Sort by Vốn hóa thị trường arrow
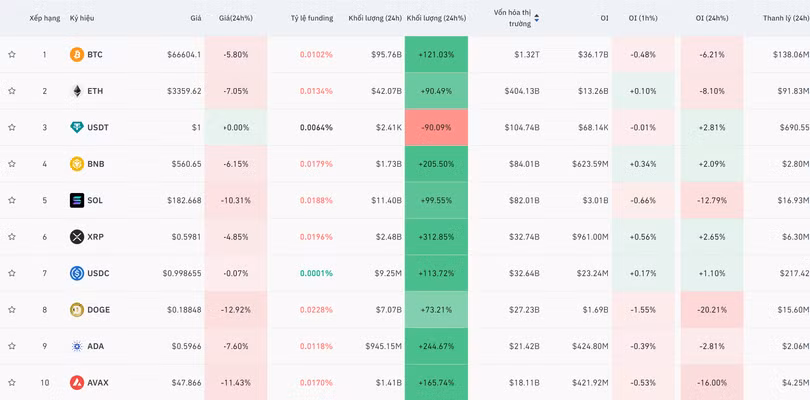This screenshot has height=400, width=810. click(x=536, y=18)
